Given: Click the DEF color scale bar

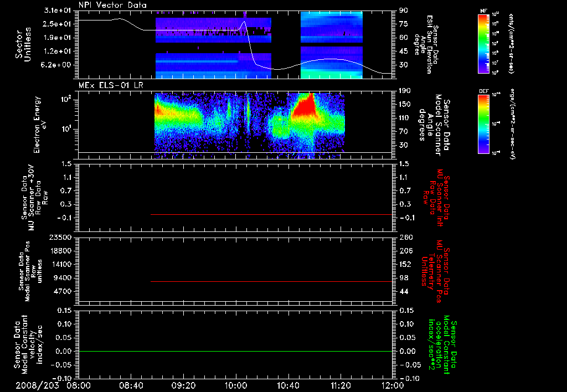Looking at the screenshot, I should [484, 124].
